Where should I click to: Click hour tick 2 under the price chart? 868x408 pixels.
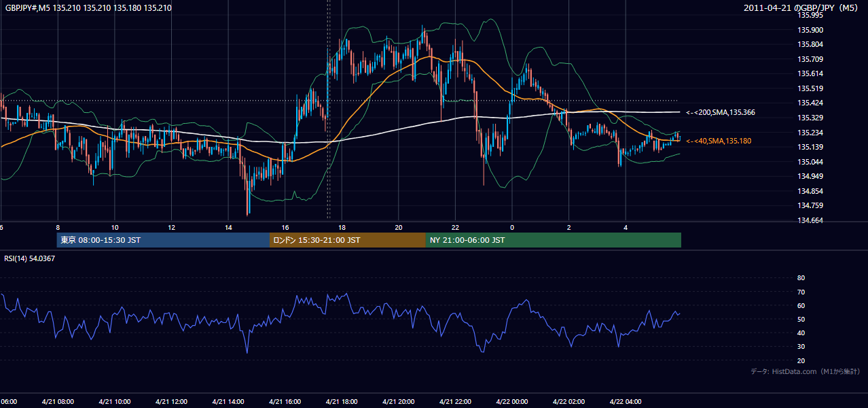[569, 227]
